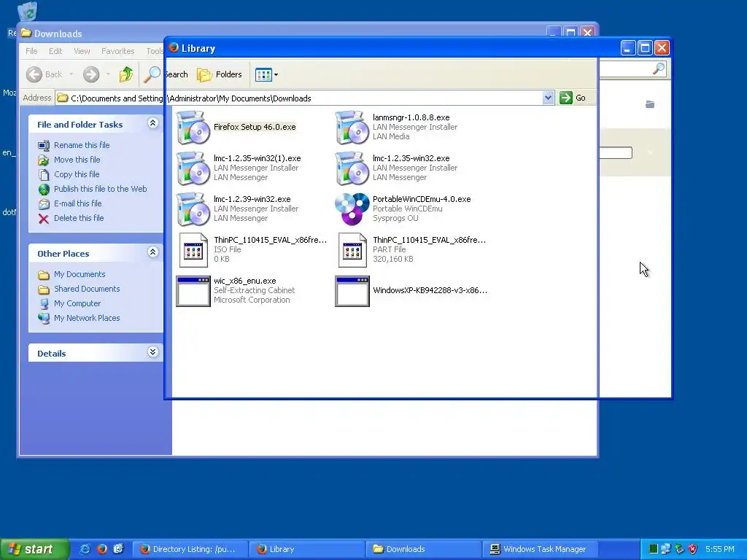
Task: Open the Favorites menu in Downloads window
Action: tap(117, 51)
